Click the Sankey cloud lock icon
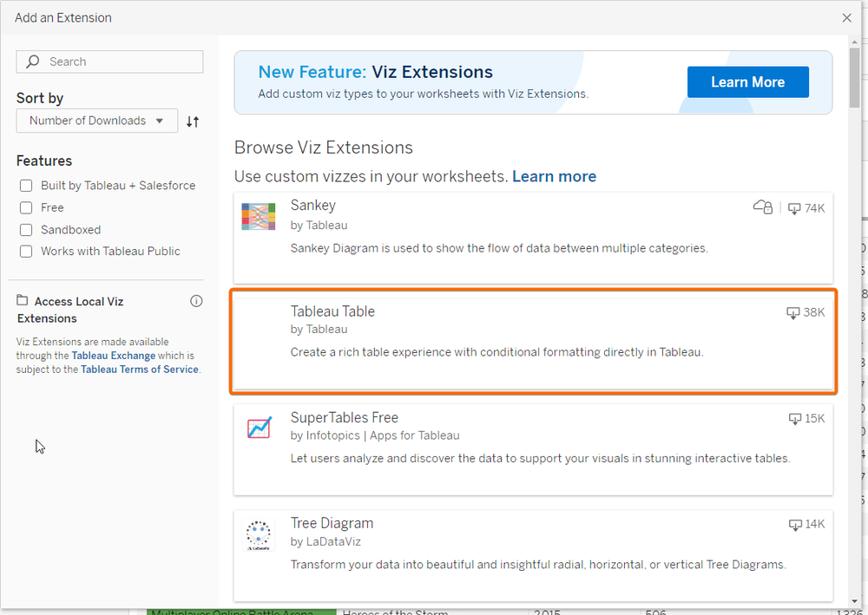The height and width of the screenshot is (615, 868). coord(763,207)
